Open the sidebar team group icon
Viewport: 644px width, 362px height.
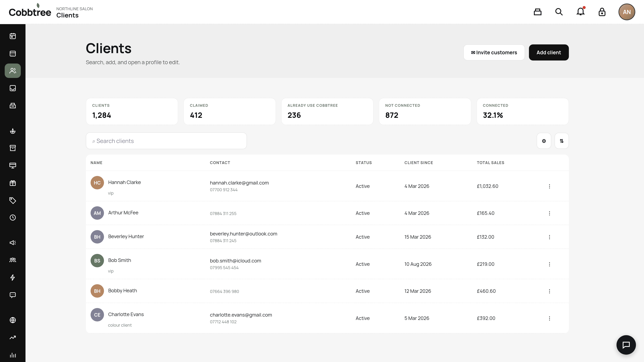13,260
